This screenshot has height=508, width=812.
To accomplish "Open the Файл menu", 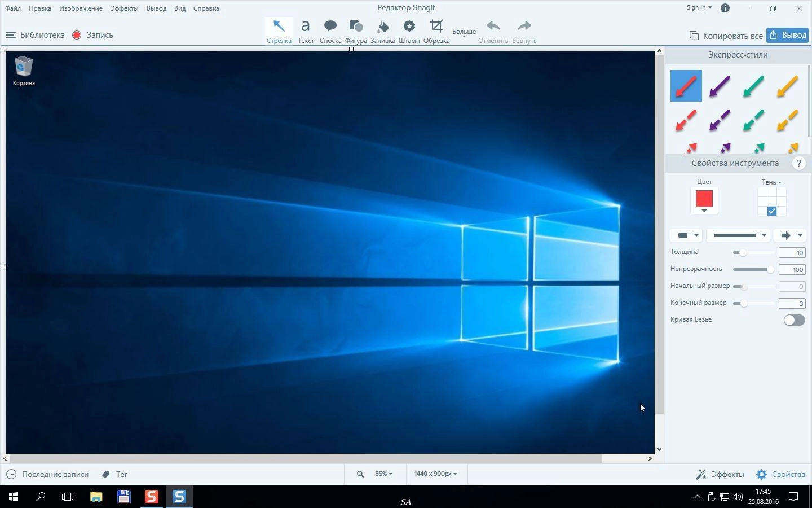I will [x=13, y=8].
